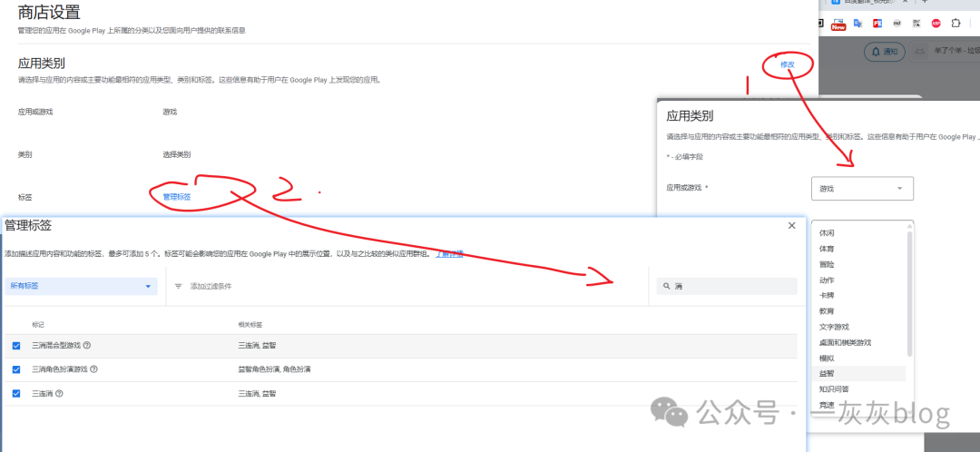Open the 所有标签 dropdown filter
Screen dimensions: 980x452
(x=81, y=286)
